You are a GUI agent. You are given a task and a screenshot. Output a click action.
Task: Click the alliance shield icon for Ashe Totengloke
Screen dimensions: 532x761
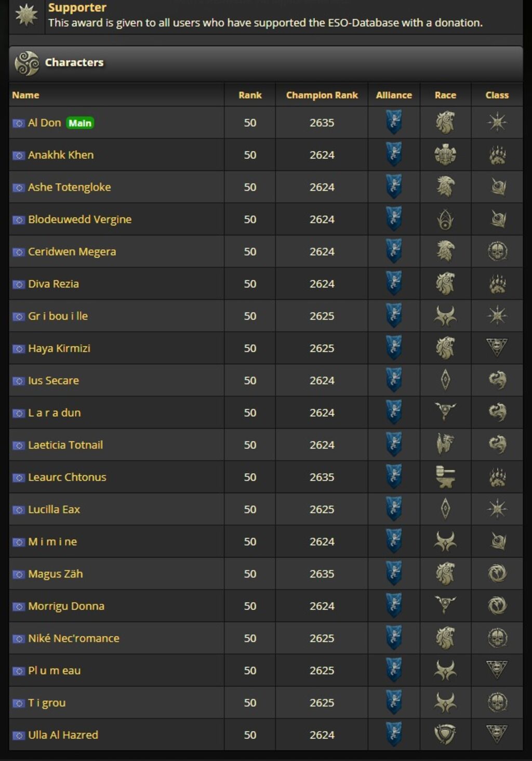click(394, 187)
